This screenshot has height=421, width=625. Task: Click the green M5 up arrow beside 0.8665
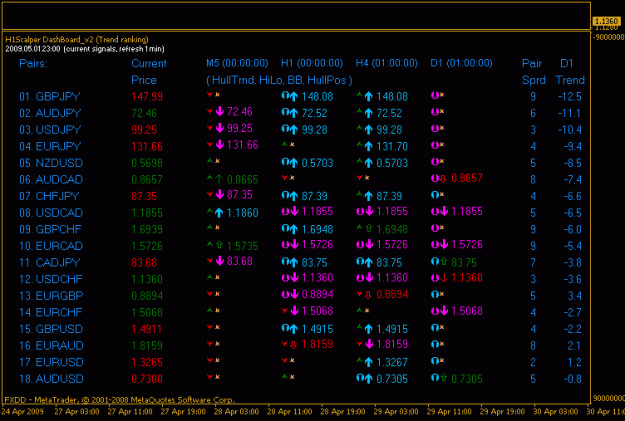219,179
